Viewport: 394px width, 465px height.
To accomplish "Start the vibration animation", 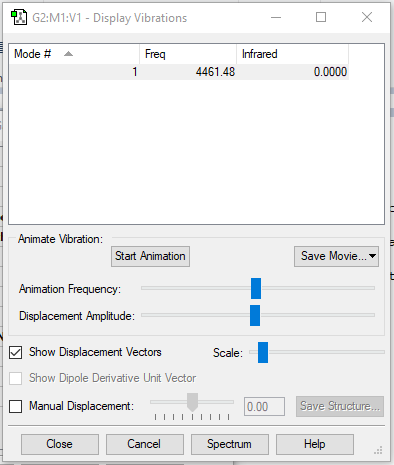I will [150, 256].
